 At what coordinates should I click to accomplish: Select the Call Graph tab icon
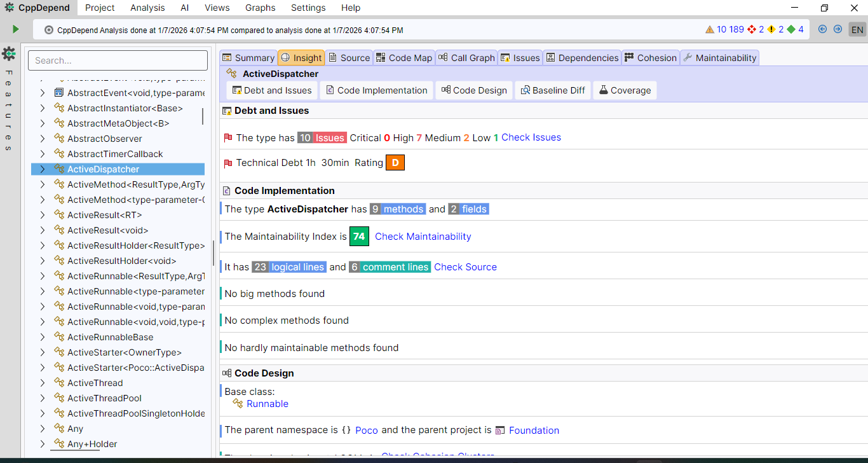(443, 57)
